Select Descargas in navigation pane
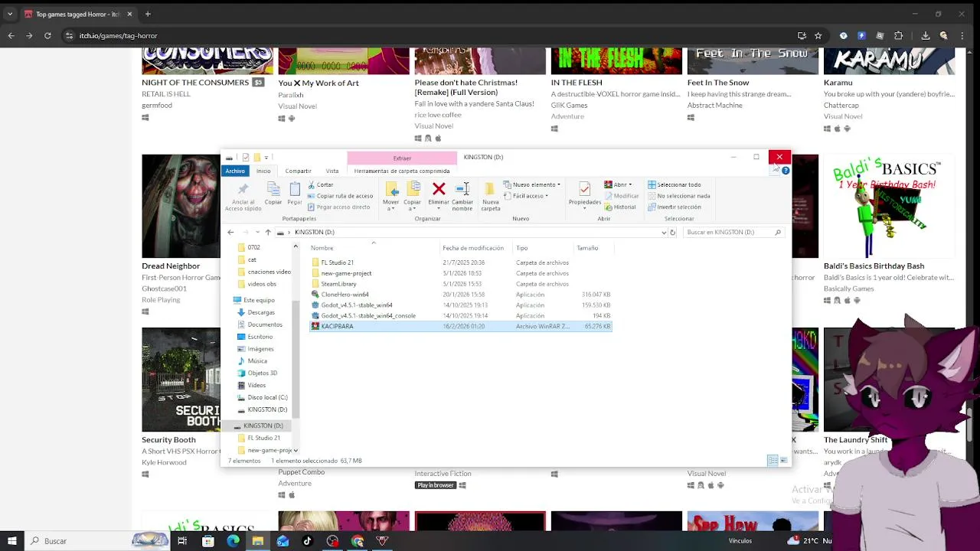The height and width of the screenshot is (551, 980). coord(261,312)
